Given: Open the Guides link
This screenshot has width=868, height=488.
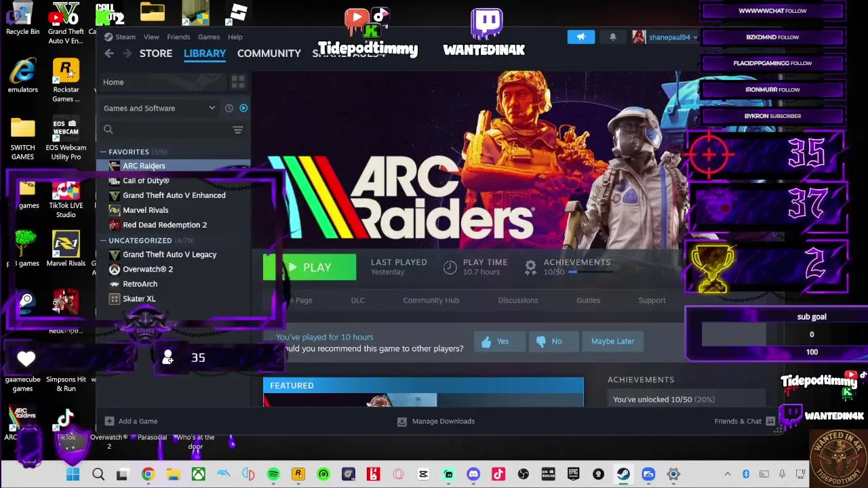Looking at the screenshot, I should 588,300.
